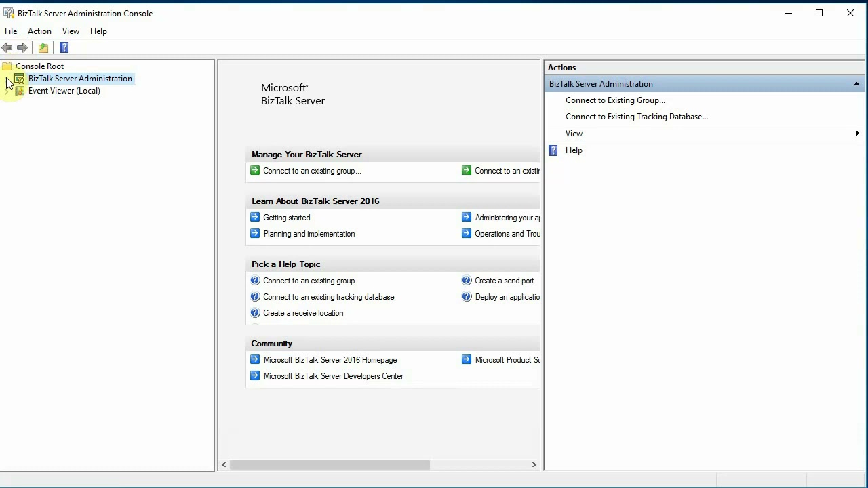868x488 pixels.
Task: Open the File menu
Action: (x=11, y=31)
